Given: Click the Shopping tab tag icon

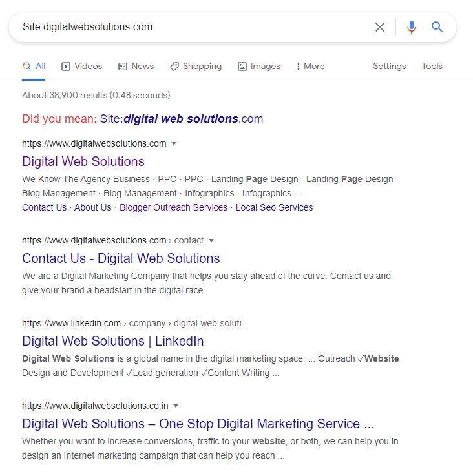Looking at the screenshot, I should tap(174, 67).
